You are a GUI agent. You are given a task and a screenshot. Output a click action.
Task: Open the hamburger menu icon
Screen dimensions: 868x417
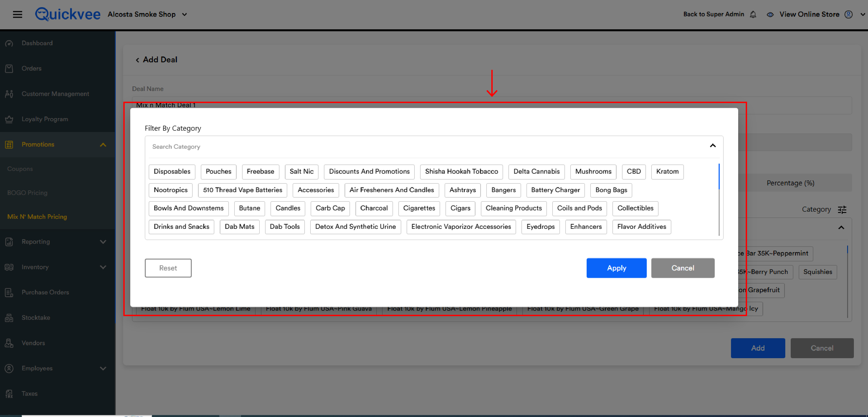(x=18, y=15)
